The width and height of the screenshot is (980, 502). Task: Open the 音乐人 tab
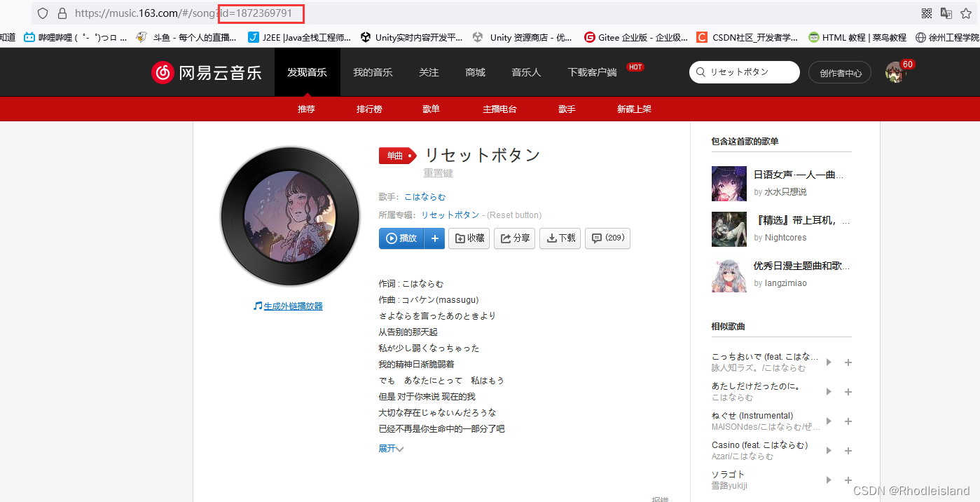pos(526,72)
